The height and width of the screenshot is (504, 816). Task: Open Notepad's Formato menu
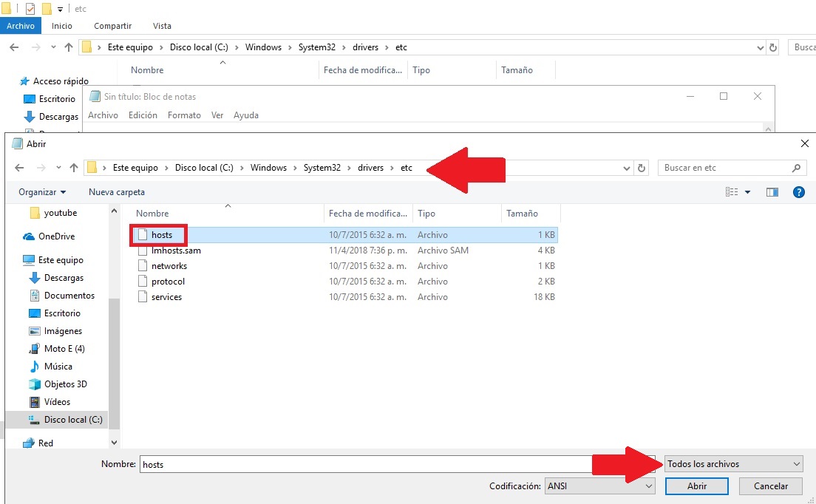coord(184,115)
